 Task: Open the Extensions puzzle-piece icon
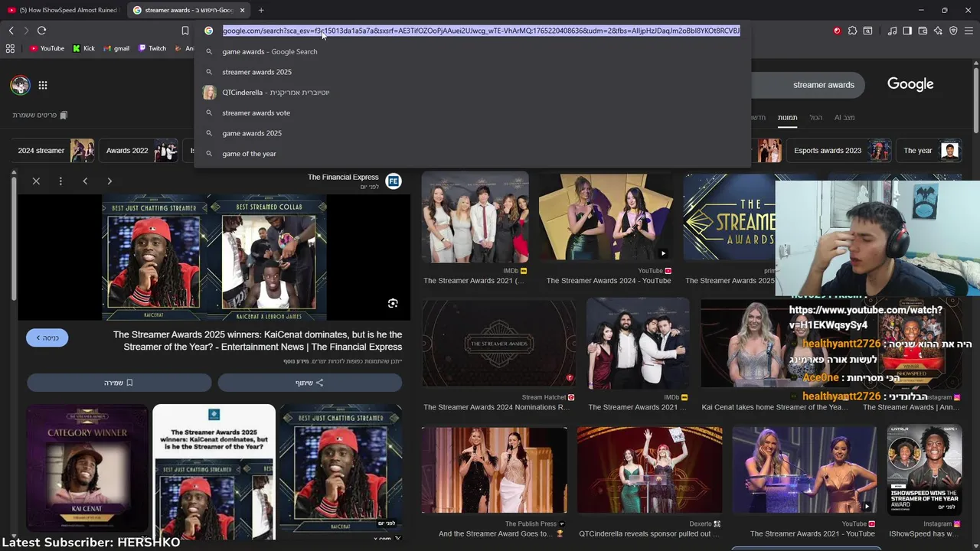852,31
